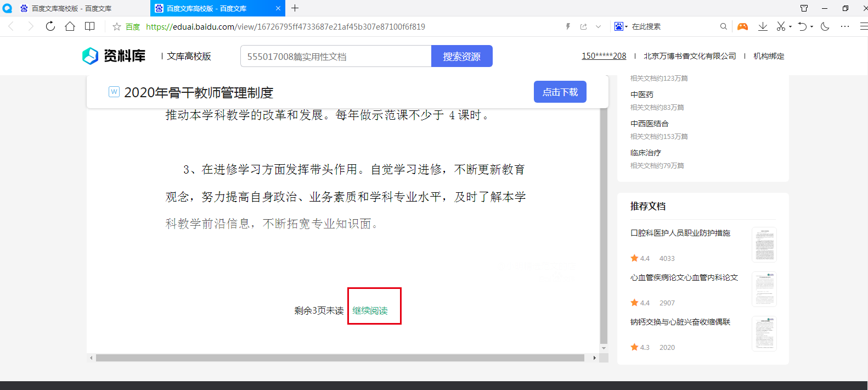868x390 pixels.
Task: Open the reading mode book icon
Action: (x=89, y=26)
